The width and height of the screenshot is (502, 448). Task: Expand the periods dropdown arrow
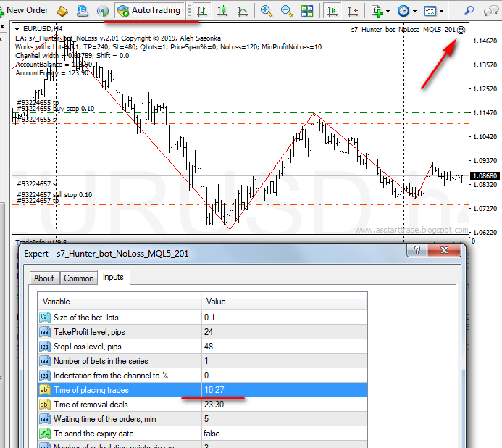coord(414,11)
